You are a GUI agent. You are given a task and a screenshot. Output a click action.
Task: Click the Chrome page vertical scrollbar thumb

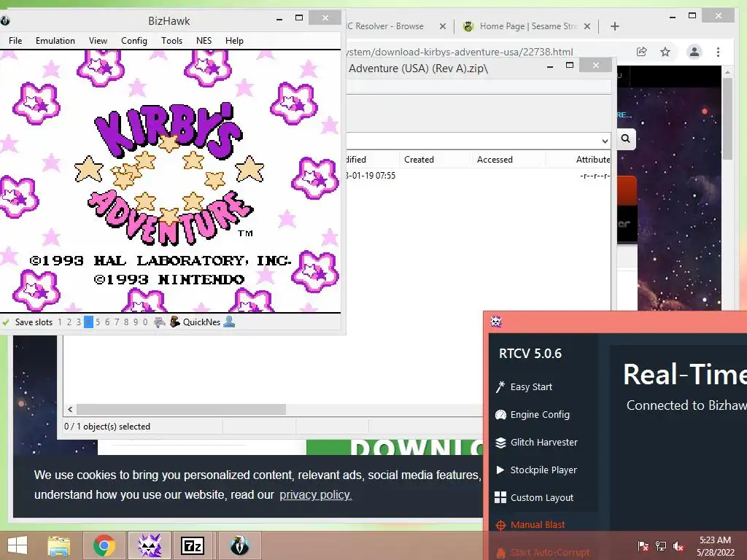pyautogui.click(x=727, y=117)
